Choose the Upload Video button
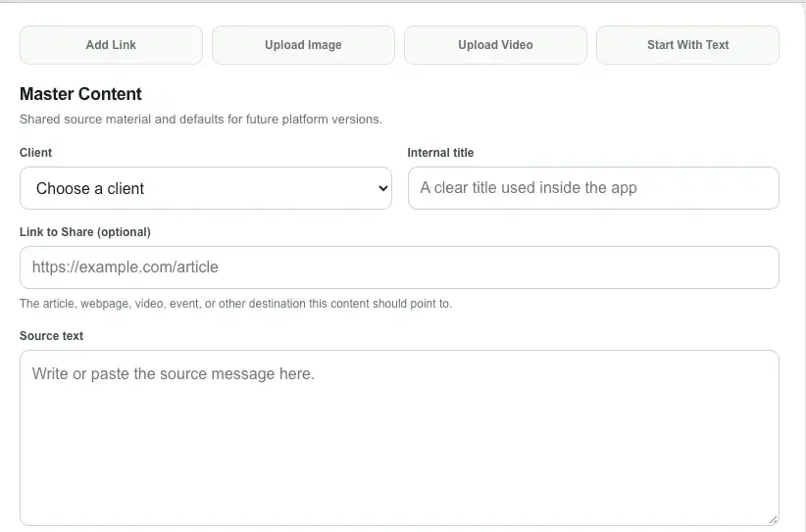This screenshot has width=806, height=532. [495, 45]
